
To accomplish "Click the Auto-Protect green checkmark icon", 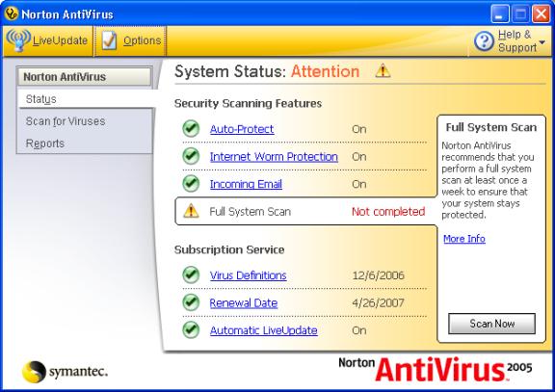I will point(191,129).
